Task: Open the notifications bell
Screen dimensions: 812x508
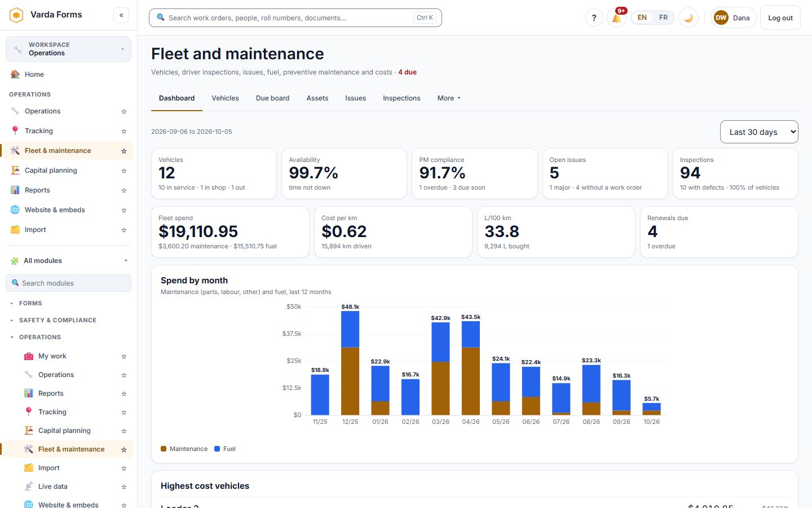Action: [x=617, y=17]
